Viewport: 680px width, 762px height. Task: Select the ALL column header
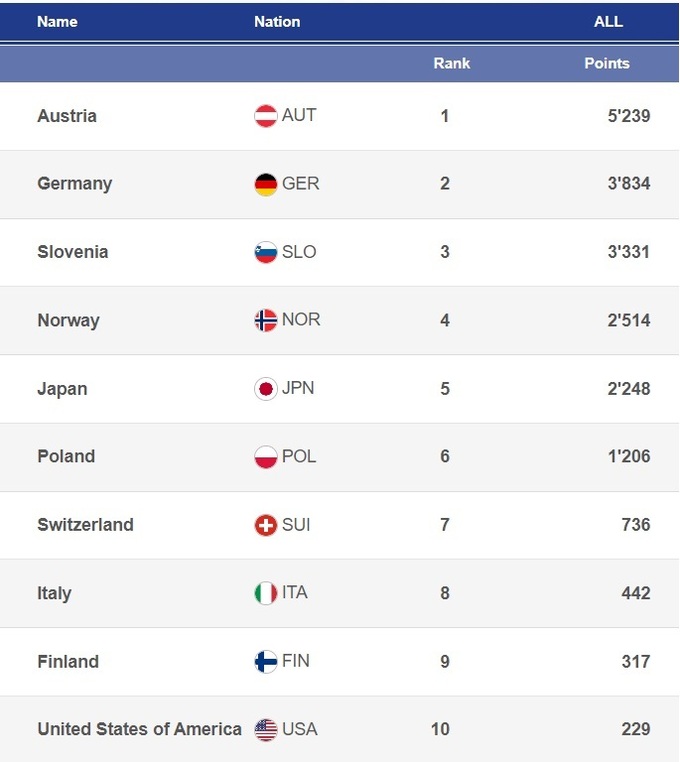tap(608, 21)
